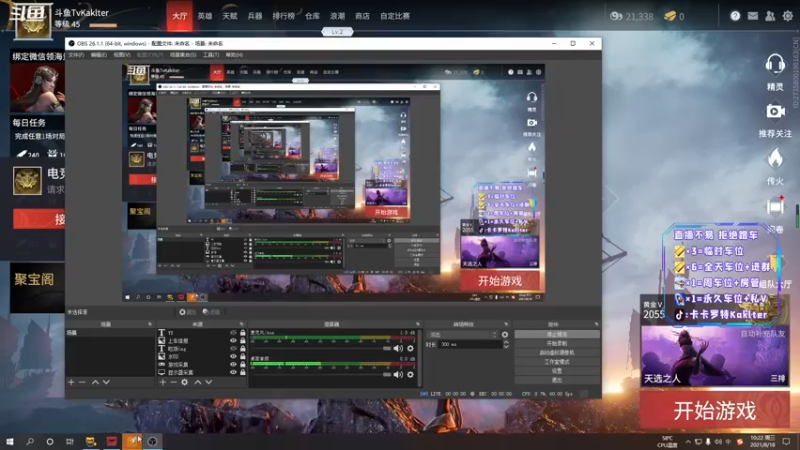Click the 滤镜 filters button above the sources panel
The height and width of the screenshot is (450, 800).
pos(211,312)
